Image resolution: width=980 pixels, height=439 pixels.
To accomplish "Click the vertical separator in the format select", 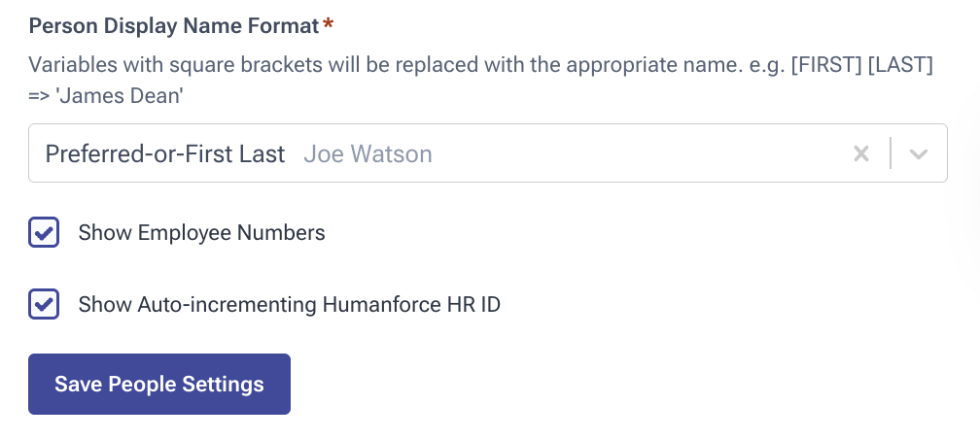I will 891,153.
